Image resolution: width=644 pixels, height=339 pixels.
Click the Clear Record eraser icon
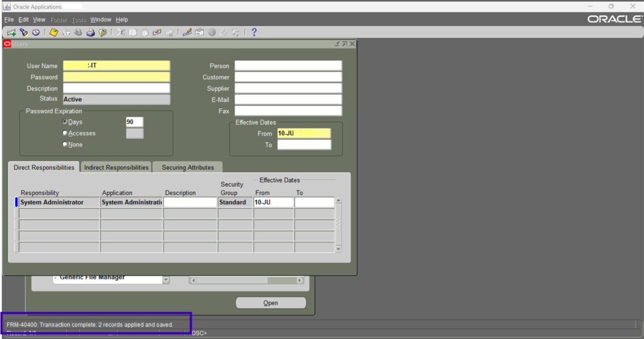point(157,33)
